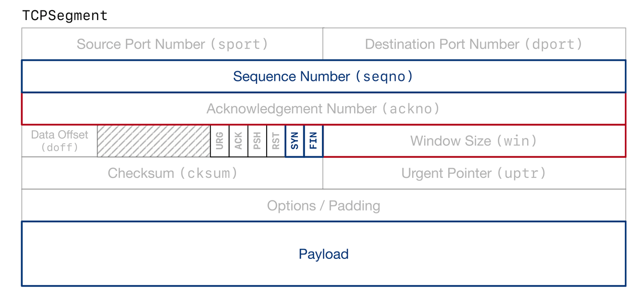Select the RST flag box
Viewport: 644px width, 299px height.
(276, 141)
